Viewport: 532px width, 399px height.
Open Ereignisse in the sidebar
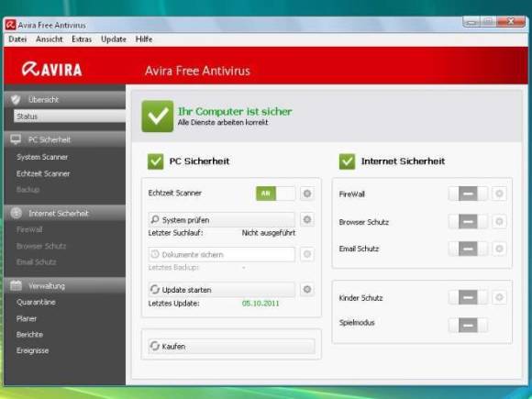32,350
